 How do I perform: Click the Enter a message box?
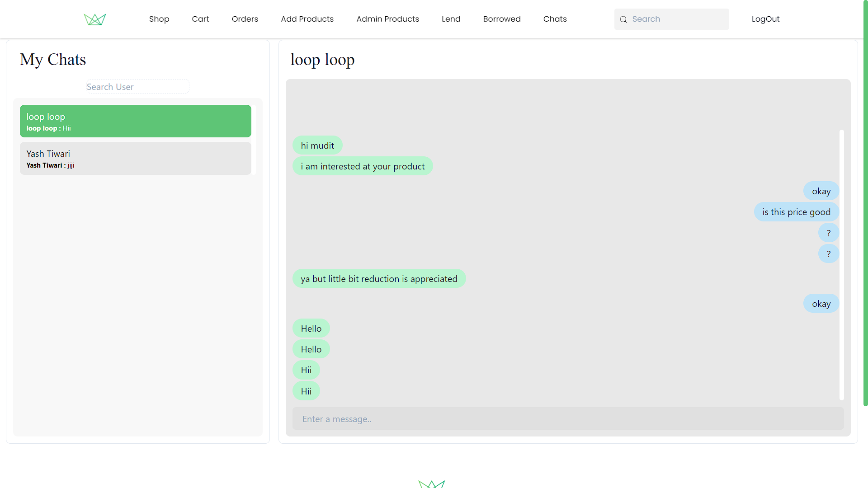568,419
